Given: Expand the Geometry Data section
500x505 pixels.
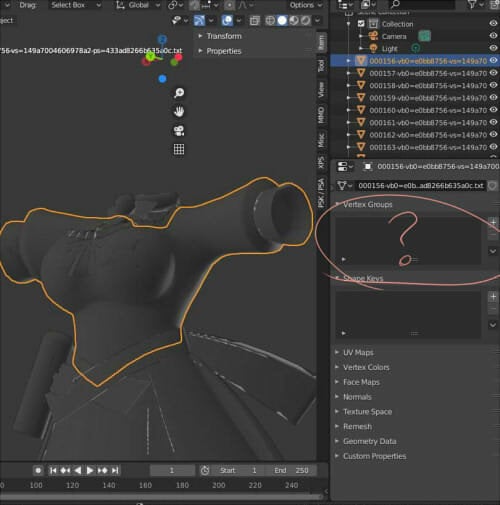Looking at the screenshot, I should click(370, 441).
